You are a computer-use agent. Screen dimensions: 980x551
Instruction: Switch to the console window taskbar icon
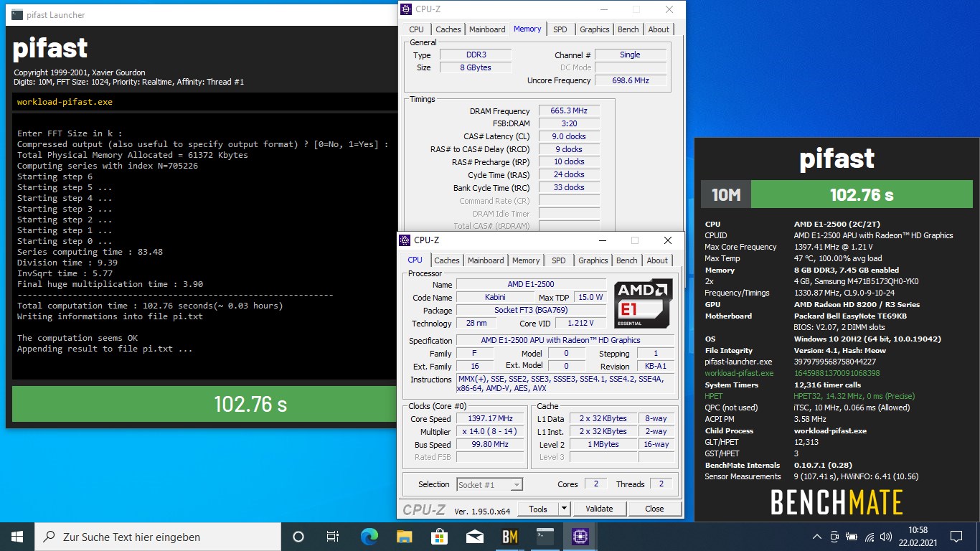pos(545,536)
